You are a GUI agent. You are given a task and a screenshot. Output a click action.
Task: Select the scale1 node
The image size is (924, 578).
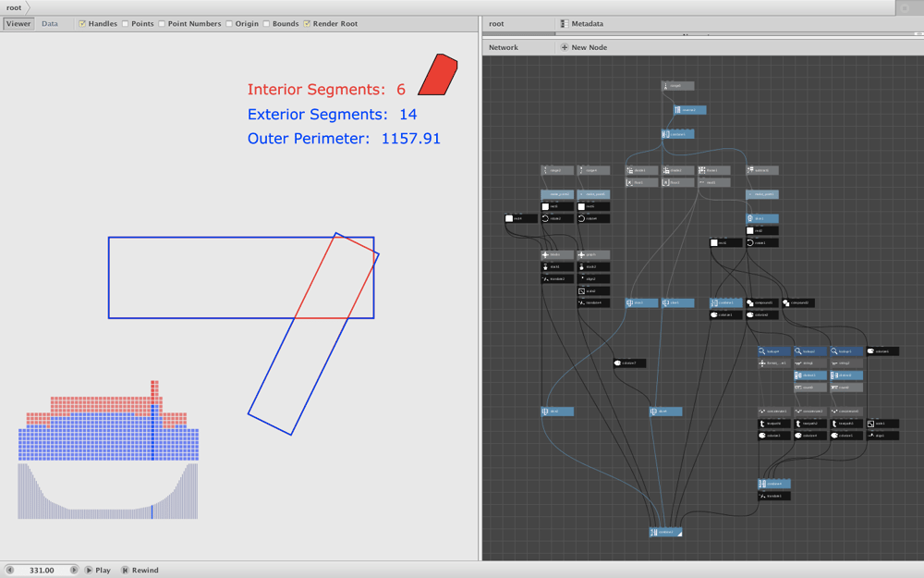click(x=882, y=424)
